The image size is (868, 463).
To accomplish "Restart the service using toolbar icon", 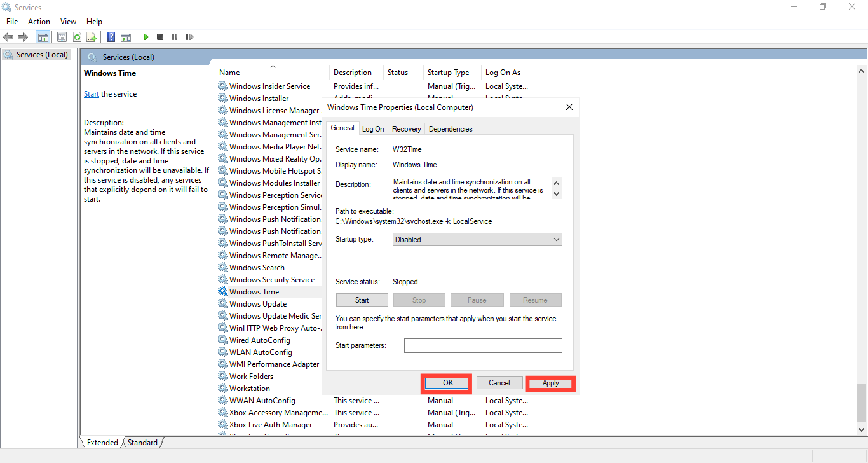I will 189,36.
